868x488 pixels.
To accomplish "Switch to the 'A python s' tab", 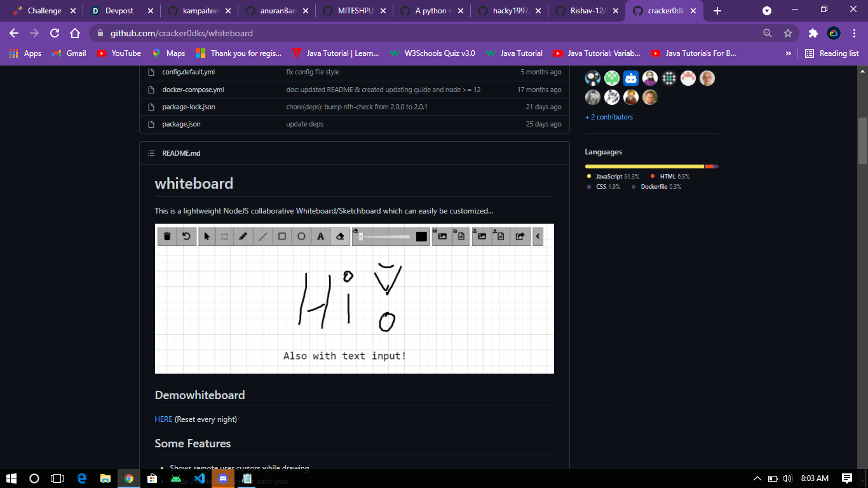I will point(432,11).
